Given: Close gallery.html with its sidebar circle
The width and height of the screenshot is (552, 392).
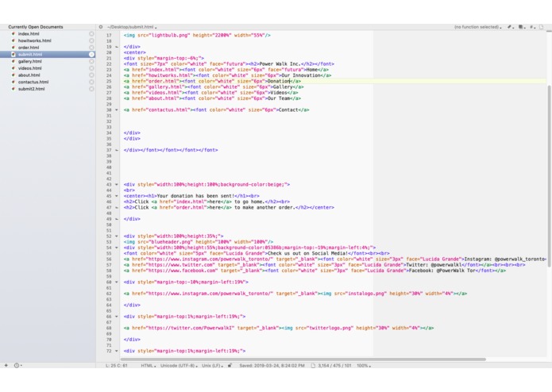Looking at the screenshot, I should point(91,61).
